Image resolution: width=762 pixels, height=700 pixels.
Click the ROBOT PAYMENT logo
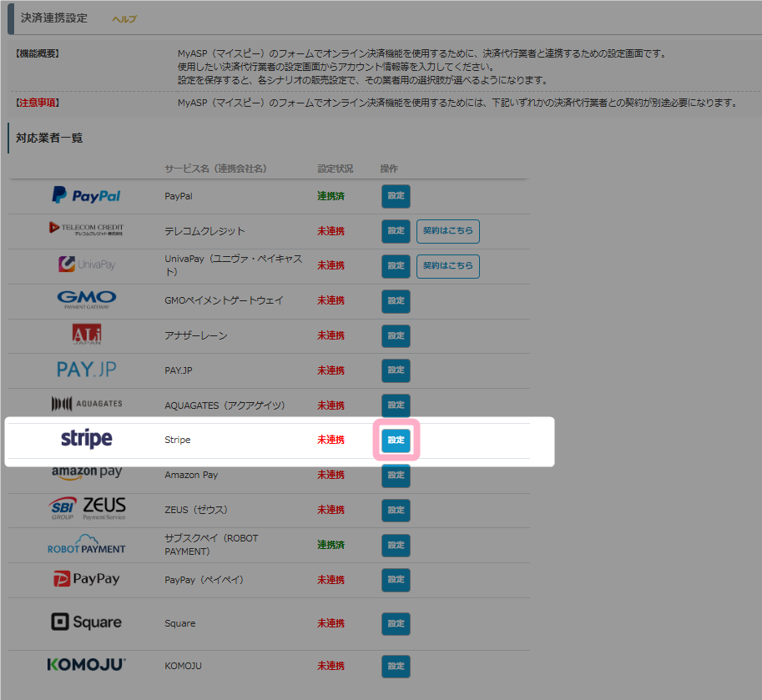click(86, 544)
